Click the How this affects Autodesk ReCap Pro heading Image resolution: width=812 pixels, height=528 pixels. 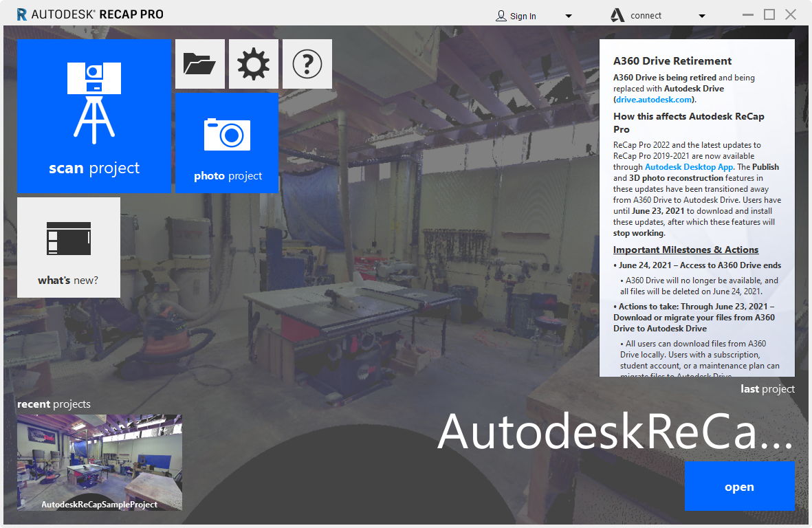[689, 122]
